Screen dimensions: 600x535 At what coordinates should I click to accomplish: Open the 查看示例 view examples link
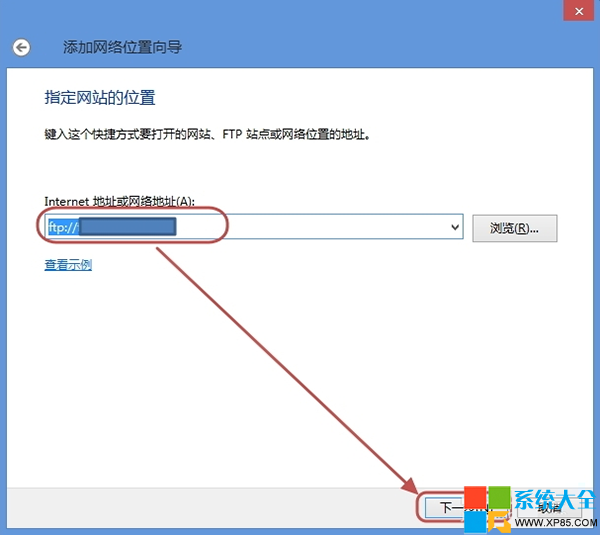click(68, 265)
